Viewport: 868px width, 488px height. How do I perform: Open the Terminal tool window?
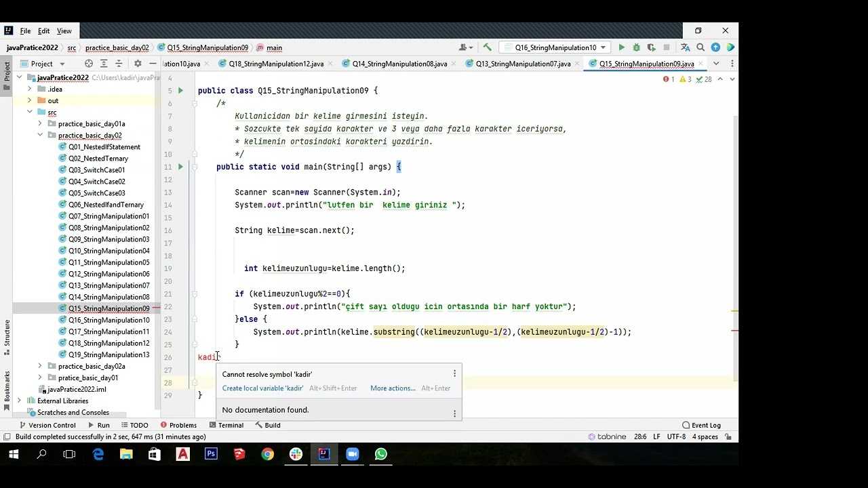click(226, 425)
